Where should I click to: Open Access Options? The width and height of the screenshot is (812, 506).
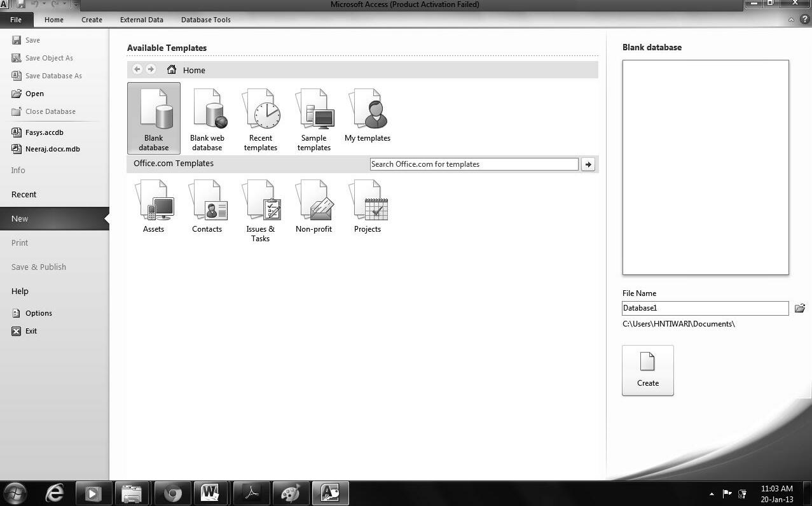(x=32, y=313)
